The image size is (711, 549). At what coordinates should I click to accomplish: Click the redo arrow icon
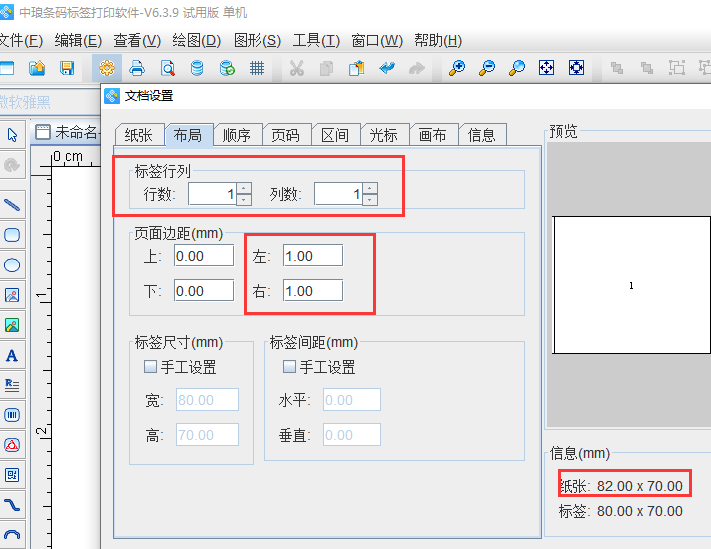[417, 68]
